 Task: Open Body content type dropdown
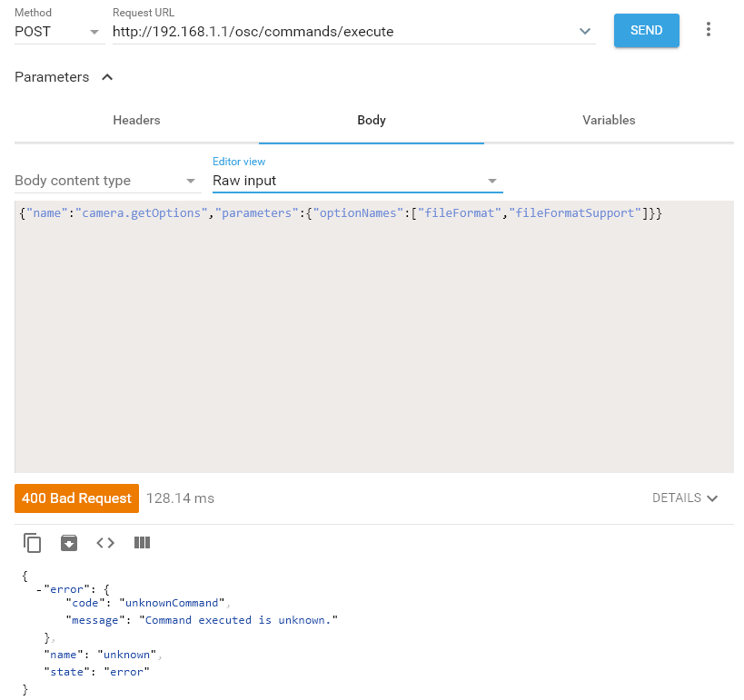tap(105, 181)
